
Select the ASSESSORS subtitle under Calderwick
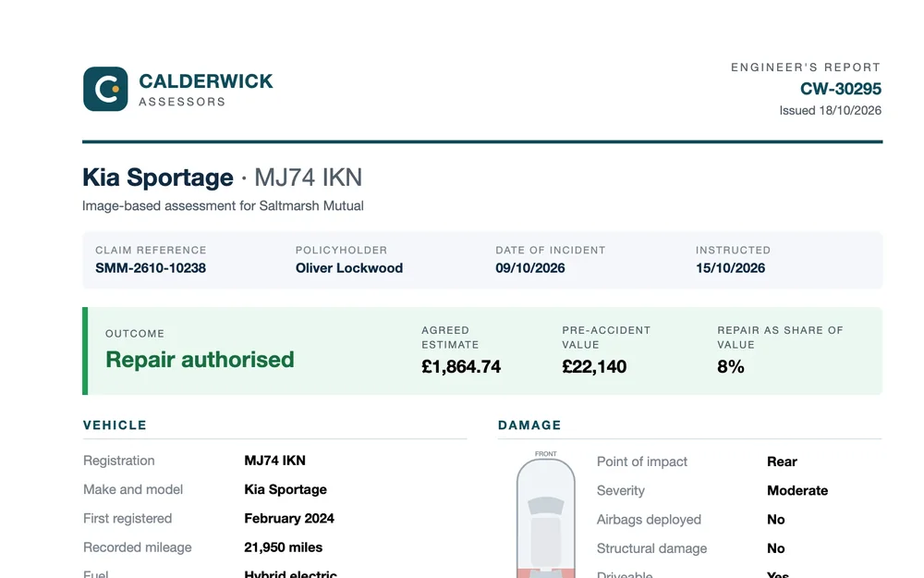coord(182,102)
